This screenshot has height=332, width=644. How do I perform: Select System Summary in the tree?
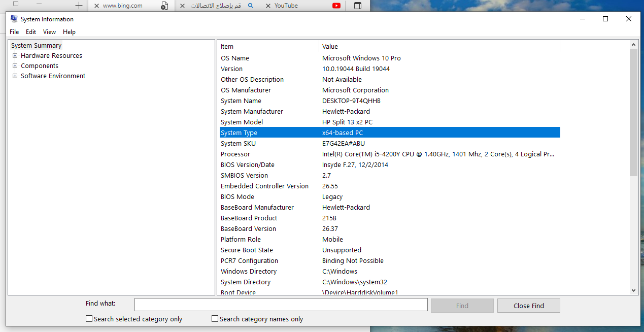36,46
